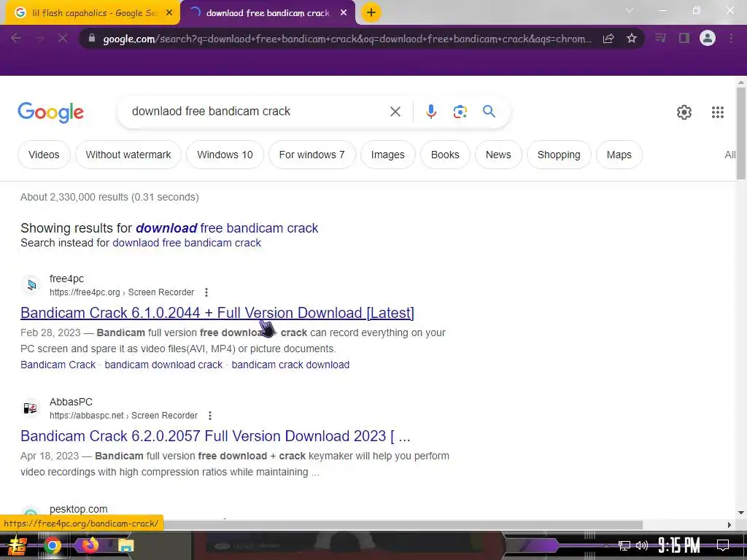Start voice search with microphone icon
The height and width of the screenshot is (560, 747).
430,112
